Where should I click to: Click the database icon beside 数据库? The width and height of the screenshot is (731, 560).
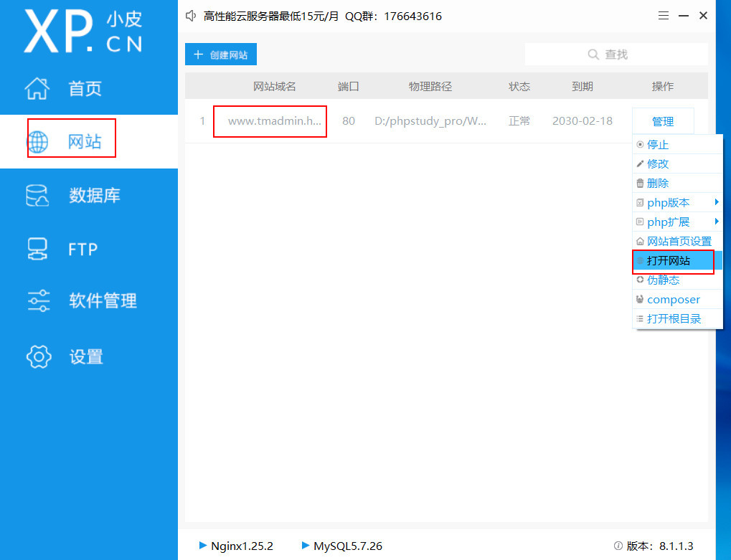click(37, 195)
